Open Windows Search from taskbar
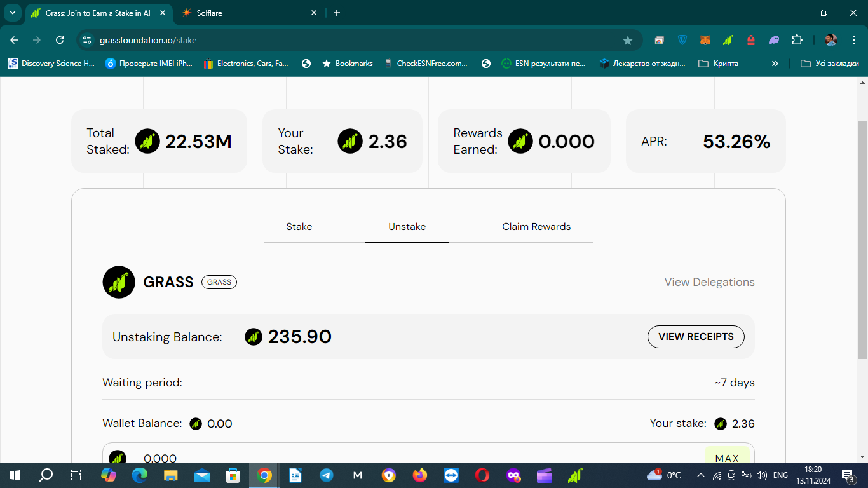The width and height of the screenshot is (868, 488). (46, 475)
